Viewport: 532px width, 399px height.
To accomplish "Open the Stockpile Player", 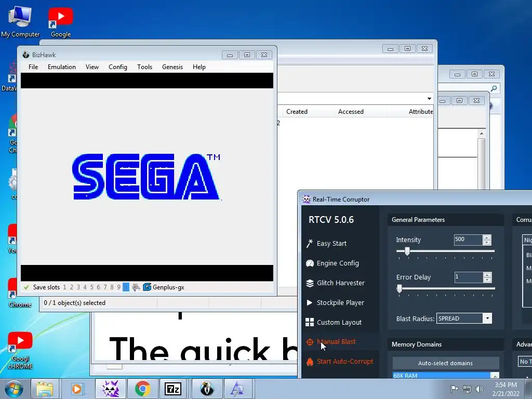I will [x=335, y=303].
